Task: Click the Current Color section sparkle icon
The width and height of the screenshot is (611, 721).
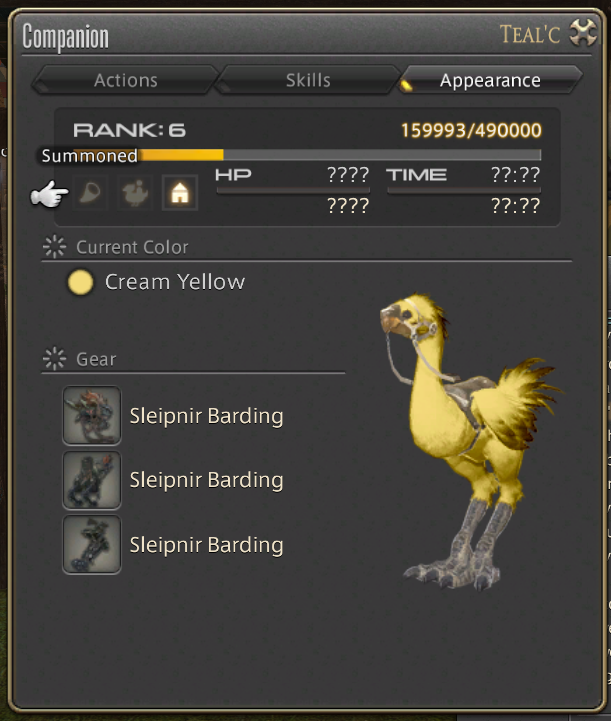Action: [55, 247]
